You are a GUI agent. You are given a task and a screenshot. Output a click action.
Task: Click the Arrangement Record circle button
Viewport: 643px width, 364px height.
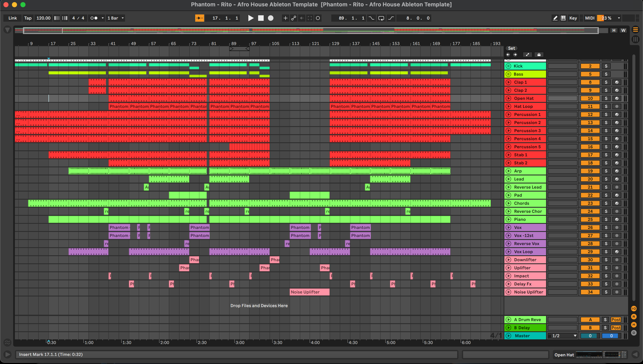click(x=270, y=18)
